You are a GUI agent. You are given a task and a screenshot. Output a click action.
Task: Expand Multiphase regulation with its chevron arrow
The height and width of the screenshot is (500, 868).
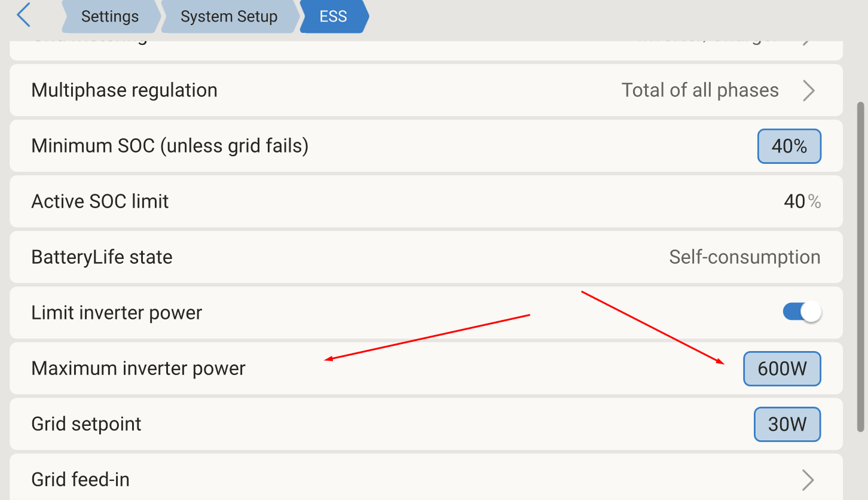[x=808, y=90]
